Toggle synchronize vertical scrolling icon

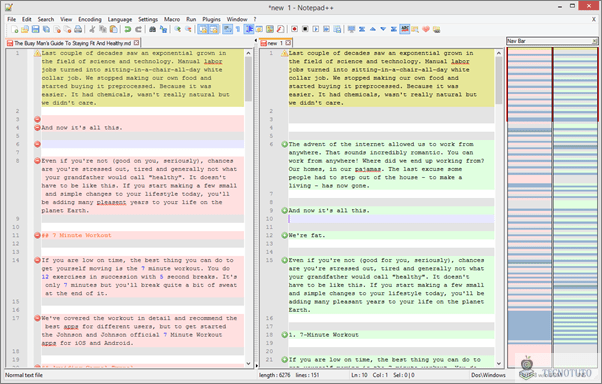click(203, 29)
